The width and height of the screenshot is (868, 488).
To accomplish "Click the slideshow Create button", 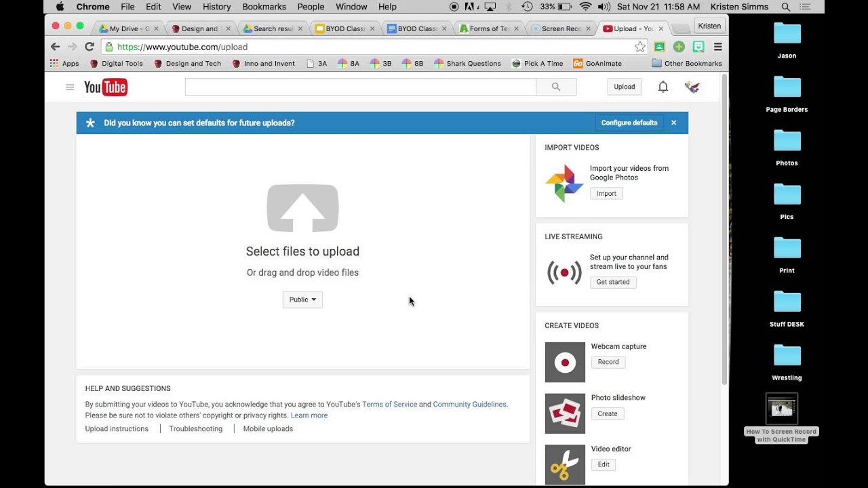I will 608,413.
